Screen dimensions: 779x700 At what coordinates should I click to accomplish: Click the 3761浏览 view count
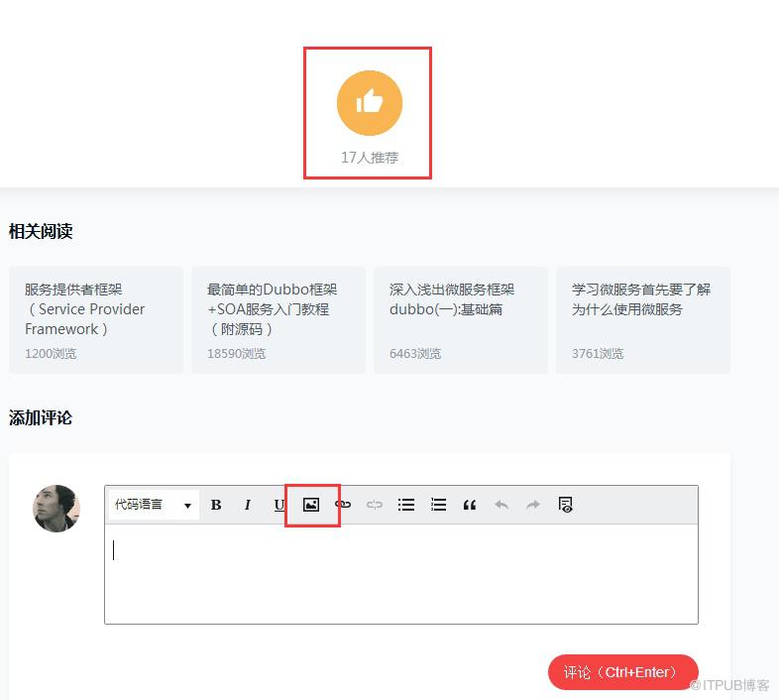(598, 354)
